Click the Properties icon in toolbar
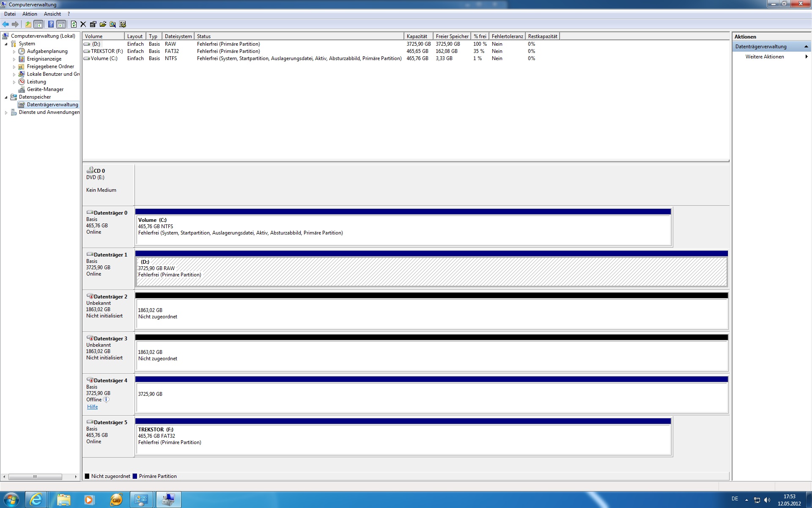 tap(93, 24)
